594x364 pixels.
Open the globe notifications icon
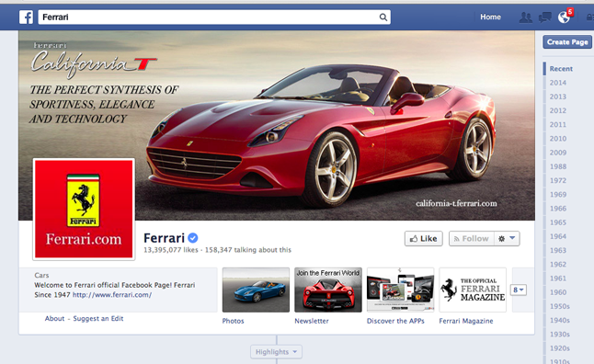click(x=564, y=17)
